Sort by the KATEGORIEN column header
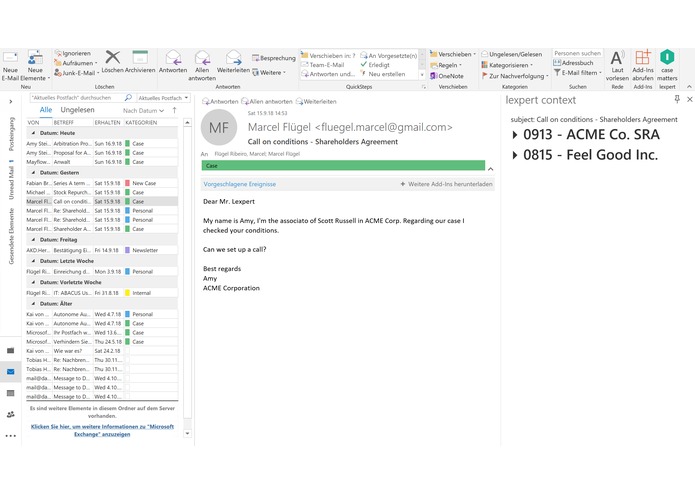 [x=141, y=123]
